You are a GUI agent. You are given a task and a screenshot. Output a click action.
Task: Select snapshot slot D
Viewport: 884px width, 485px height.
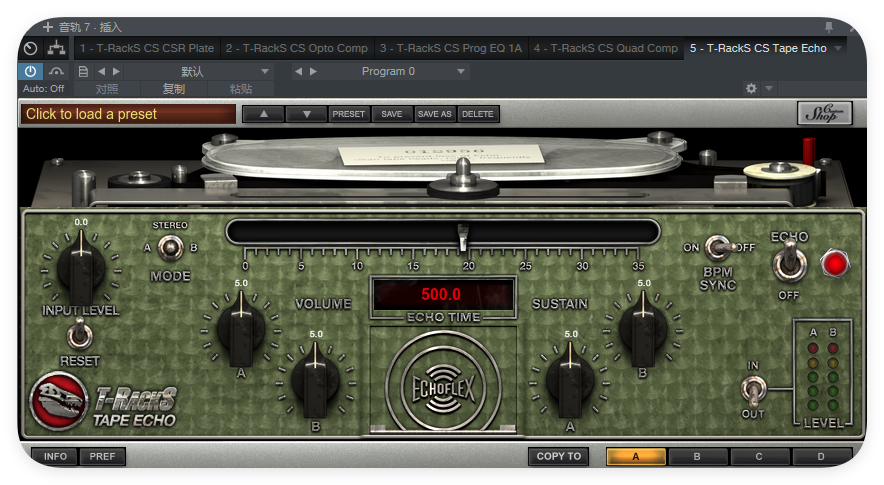[821, 456]
